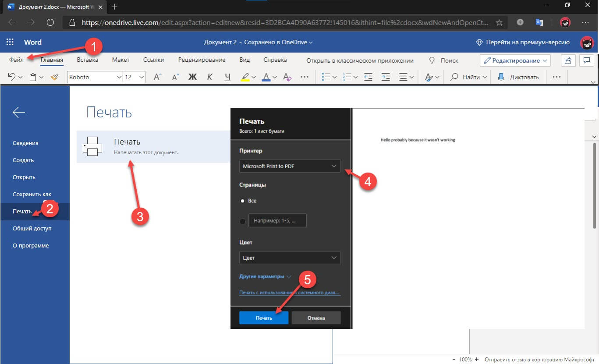Click the Отмена button
The width and height of the screenshot is (599, 364).
316,318
